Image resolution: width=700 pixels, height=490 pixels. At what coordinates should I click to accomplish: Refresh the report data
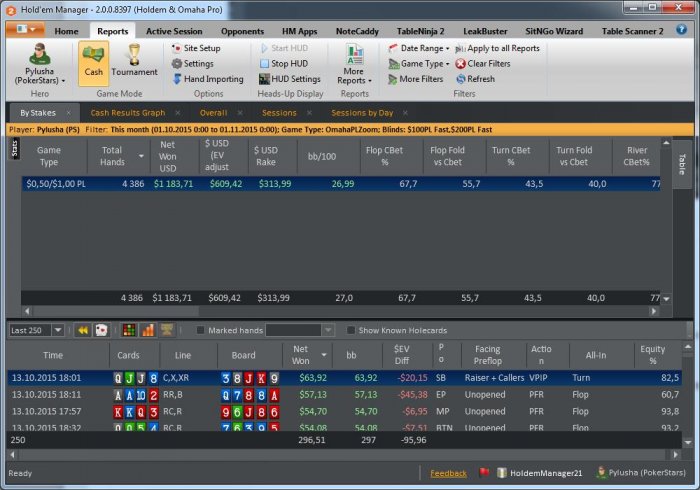[475, 79]
